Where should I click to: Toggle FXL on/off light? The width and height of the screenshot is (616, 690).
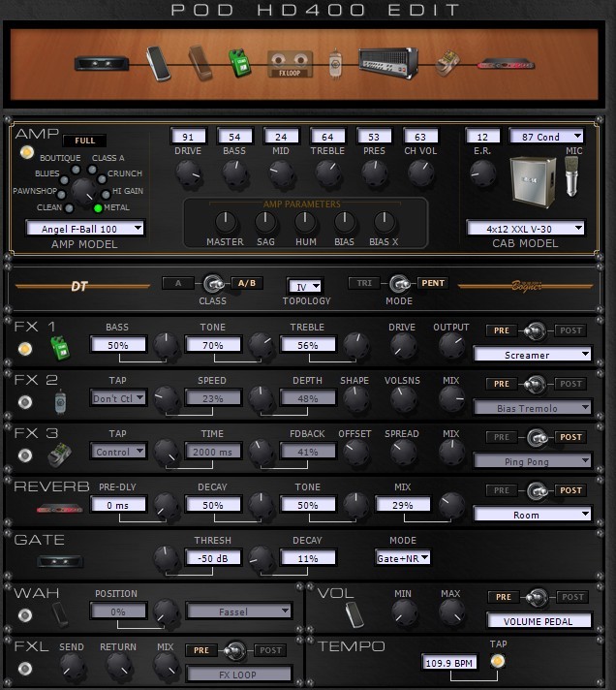tap(25, 668)
